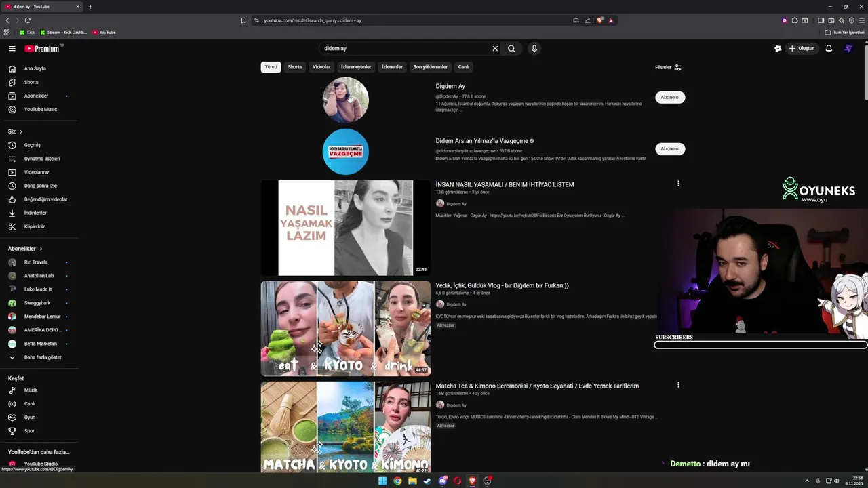Open Steam from the taskbar
The width and height of the screenshot is (868, 488).
click(427, 481)
